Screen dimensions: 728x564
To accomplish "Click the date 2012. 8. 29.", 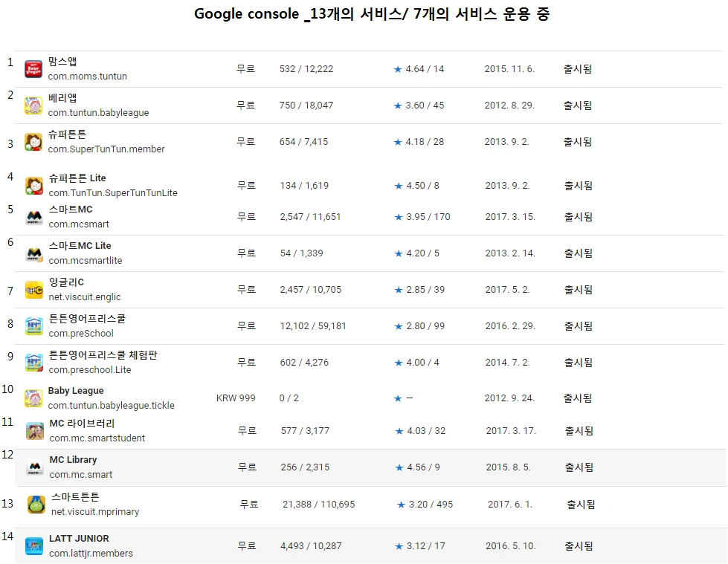I will click(510, 106).
